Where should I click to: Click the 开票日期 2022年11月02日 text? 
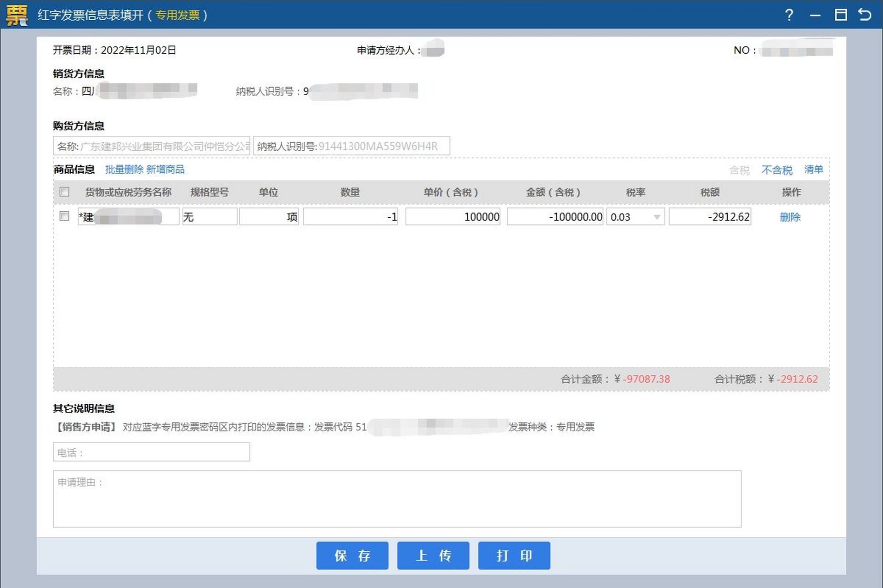coord(114,50)
